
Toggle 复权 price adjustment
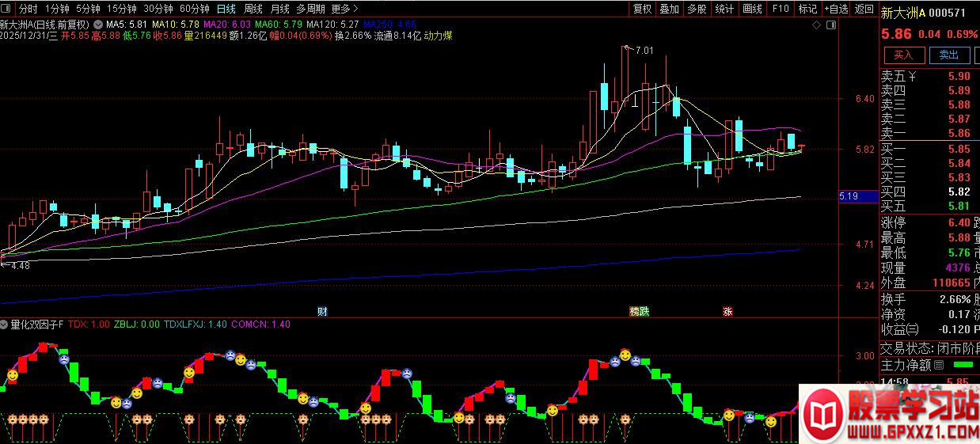coord(642,9)
